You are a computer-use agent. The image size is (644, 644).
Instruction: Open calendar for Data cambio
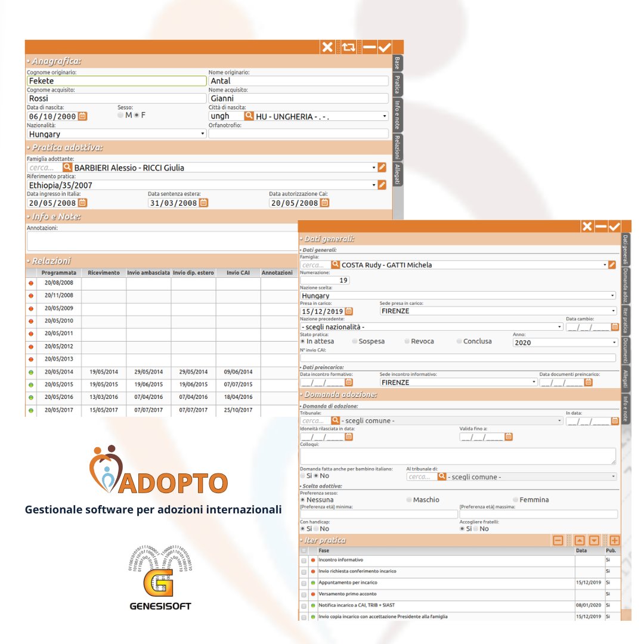[x=615, y=327]
